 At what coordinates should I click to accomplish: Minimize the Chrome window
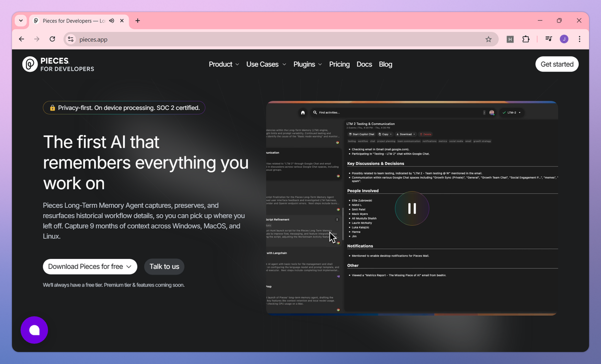coord(539,21)
